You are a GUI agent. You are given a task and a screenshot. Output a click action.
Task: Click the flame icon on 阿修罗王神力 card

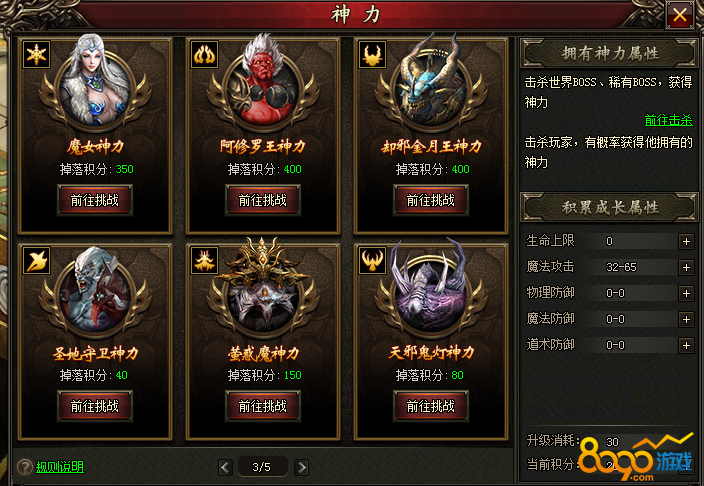point(204,55)
